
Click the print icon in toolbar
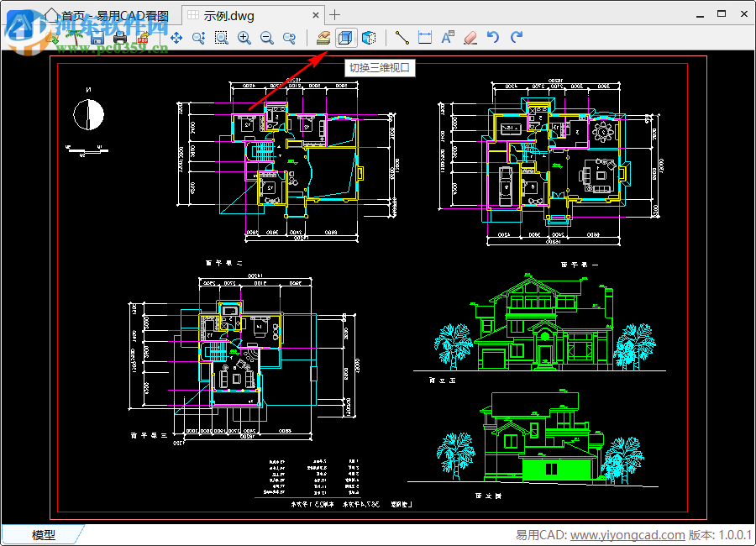(x=120, y=38)
